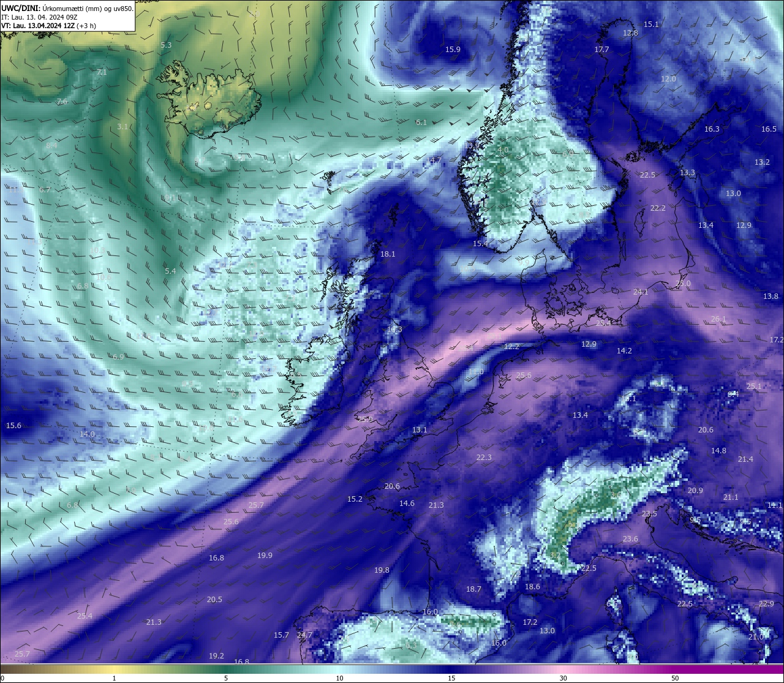The image size is (784, 683).
Task: Click the 18.6 value on the map
Action: click(x=532, y=587)
